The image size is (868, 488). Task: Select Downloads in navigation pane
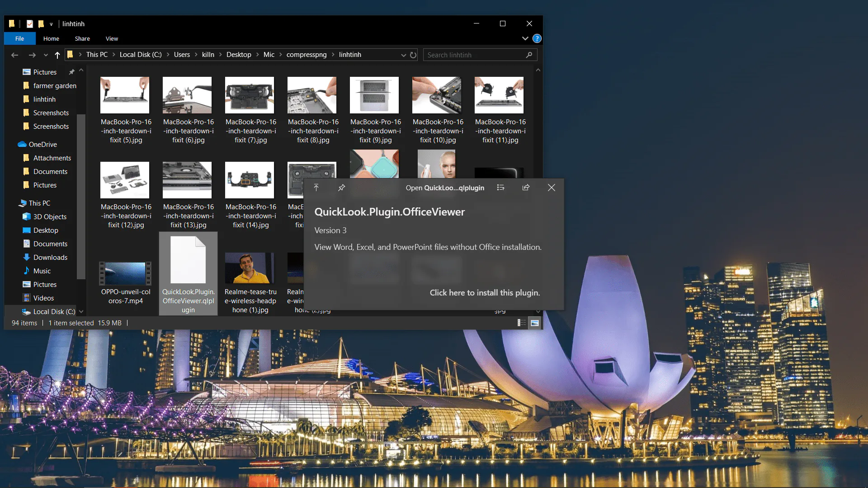(x=50, y=258)
